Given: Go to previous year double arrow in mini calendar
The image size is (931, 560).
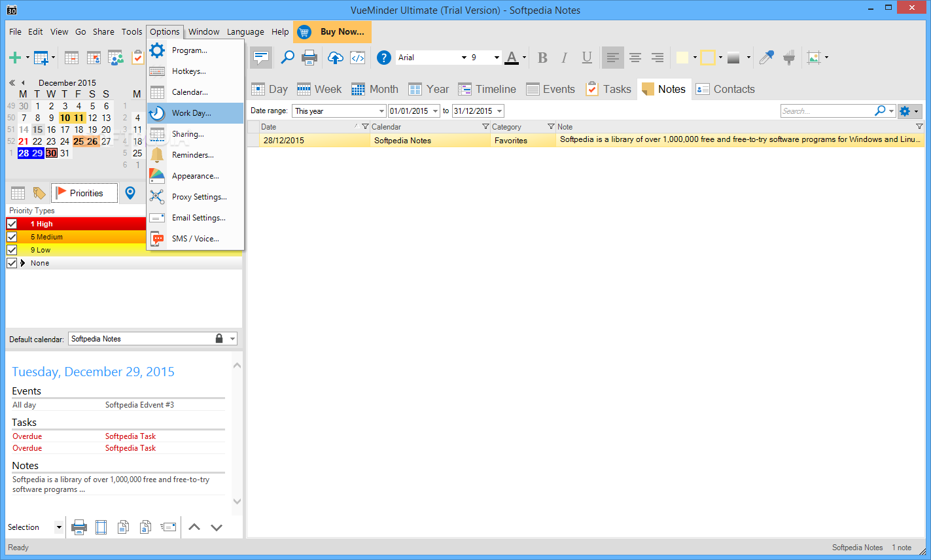Looking at the screenshot, I should click(x=12, y=82).
